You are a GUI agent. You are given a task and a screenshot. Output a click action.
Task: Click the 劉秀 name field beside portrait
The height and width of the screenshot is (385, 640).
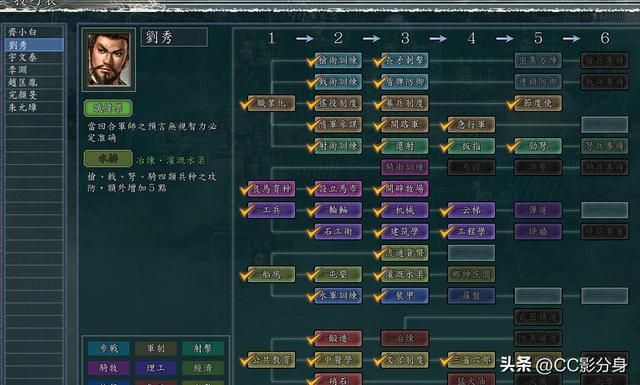pos(174,37)
